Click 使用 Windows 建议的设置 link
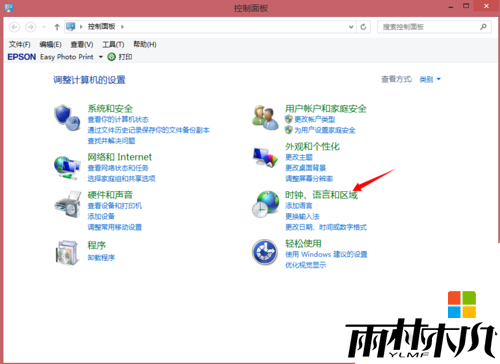Image resolution: width=500 pixels, height=364 pixels. point(326,254)
